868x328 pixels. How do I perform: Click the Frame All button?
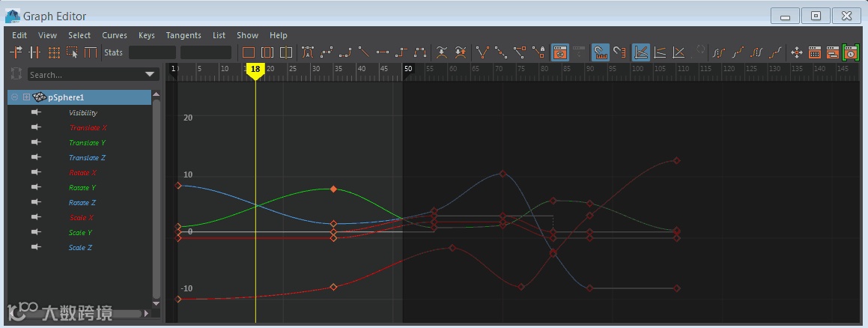[249, 52]
